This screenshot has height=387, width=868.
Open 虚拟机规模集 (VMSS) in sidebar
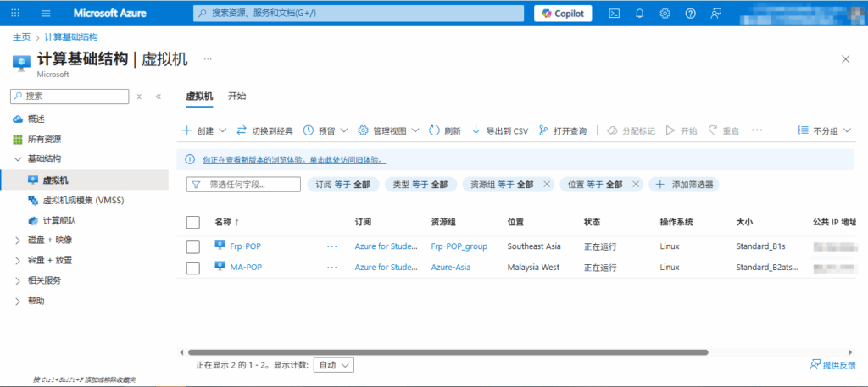tap(84, 200)
